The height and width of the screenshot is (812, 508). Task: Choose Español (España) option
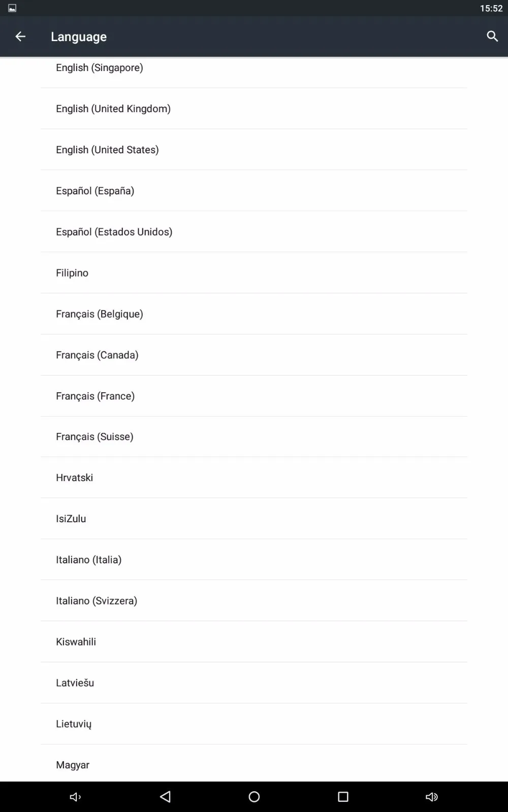pyautogui.click(x=254, y=191)
